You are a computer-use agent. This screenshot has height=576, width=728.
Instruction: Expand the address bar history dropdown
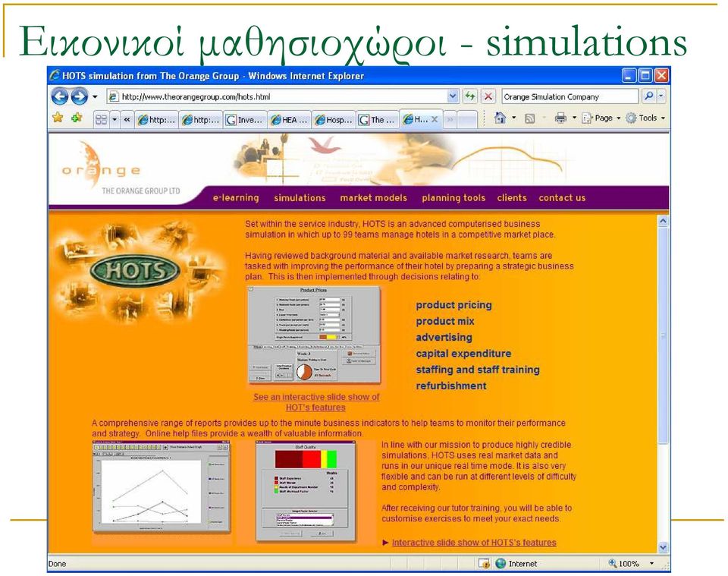(453, 96)
